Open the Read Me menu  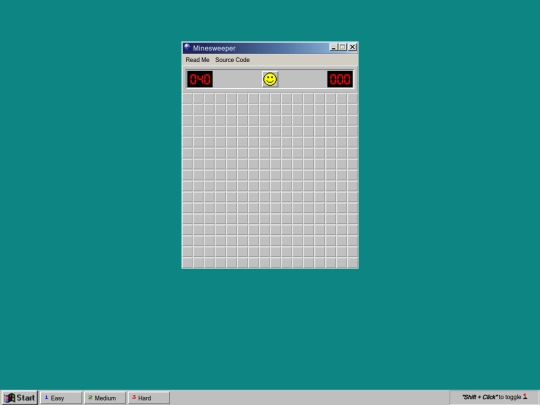click(197, 60)
